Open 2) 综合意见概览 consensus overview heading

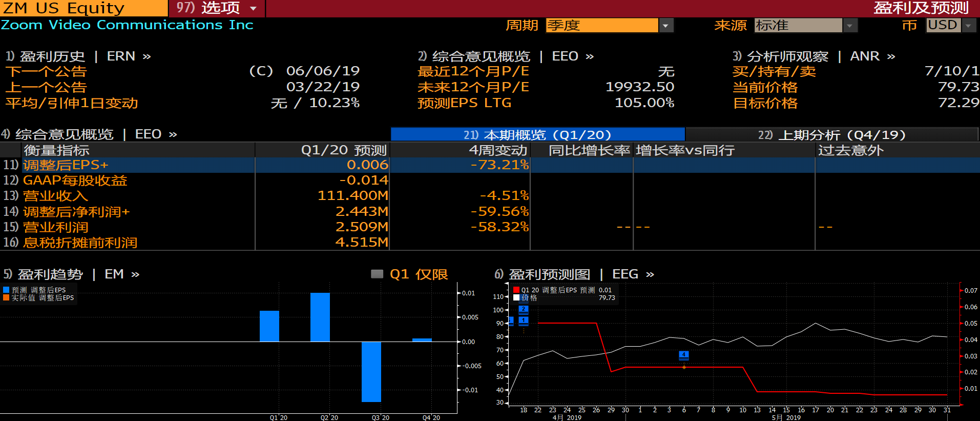[x=474, y=56]
